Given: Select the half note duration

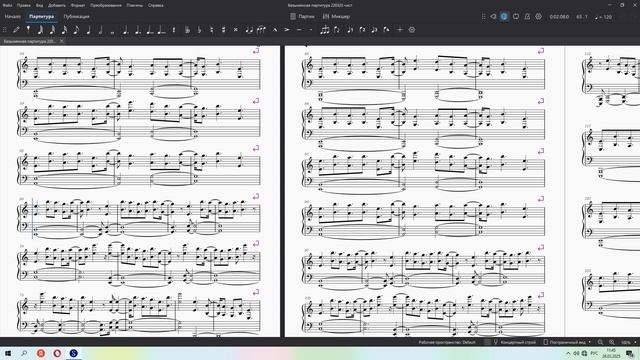Looking at the screenshot, I should tap(100, 29).
